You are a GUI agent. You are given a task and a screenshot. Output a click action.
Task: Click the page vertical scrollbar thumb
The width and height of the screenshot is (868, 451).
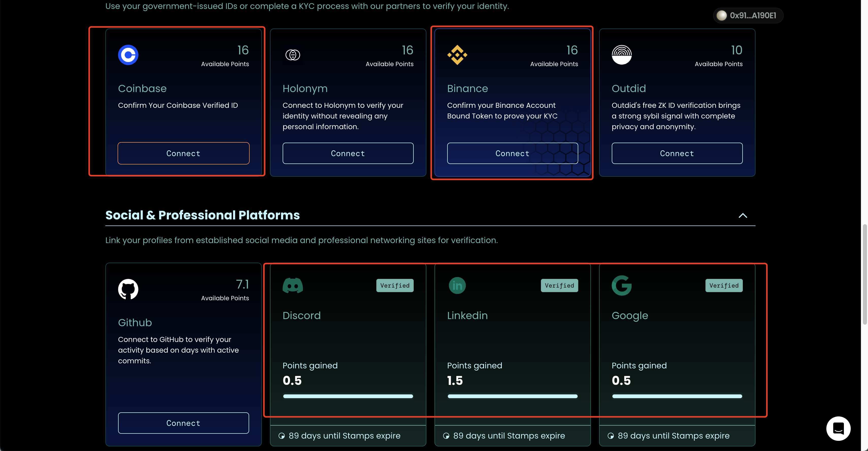click(864, 274)
